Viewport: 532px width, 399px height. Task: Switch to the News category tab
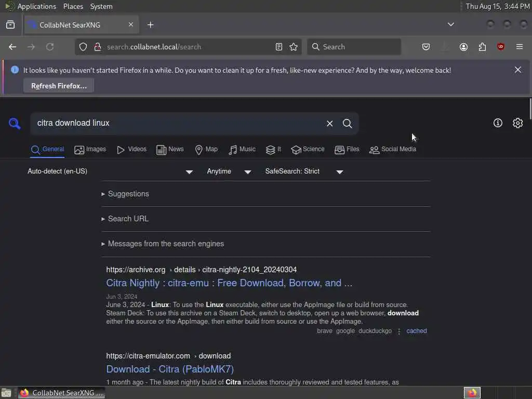pos(170,149)
